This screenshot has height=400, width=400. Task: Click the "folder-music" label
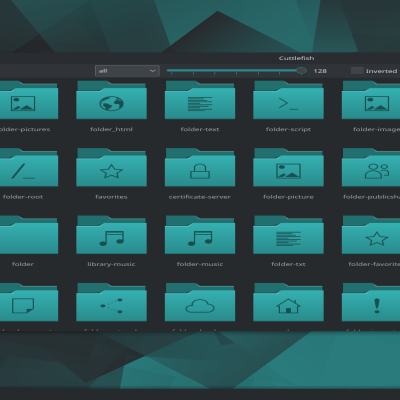click(x=200, y=264)
